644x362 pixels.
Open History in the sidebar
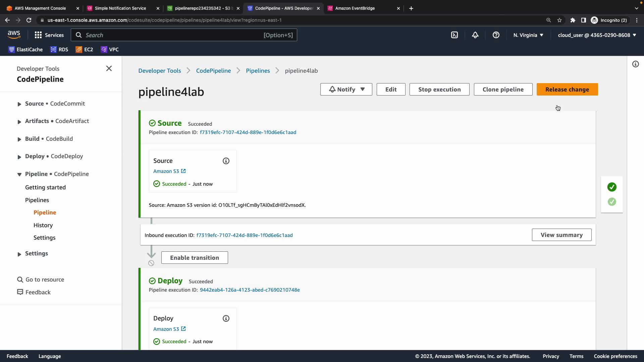43,225
